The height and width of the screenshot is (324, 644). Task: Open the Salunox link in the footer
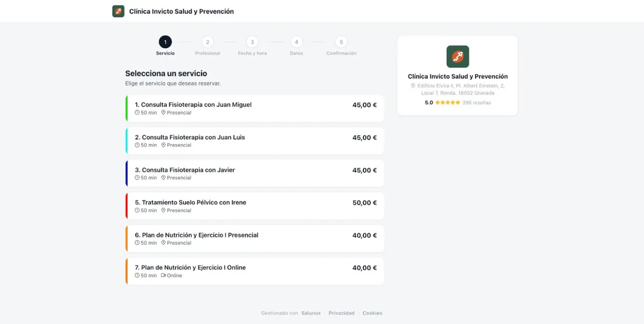311,313
